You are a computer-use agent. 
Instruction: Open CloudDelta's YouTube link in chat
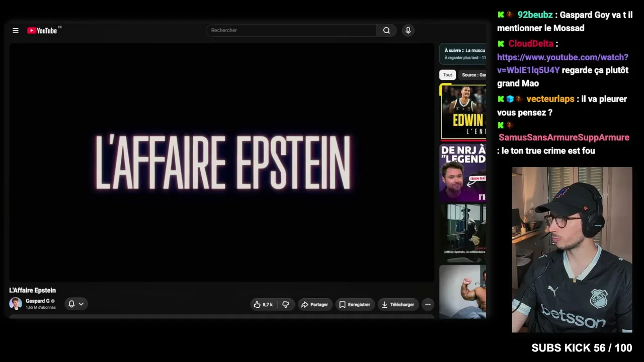coord(562,64)
